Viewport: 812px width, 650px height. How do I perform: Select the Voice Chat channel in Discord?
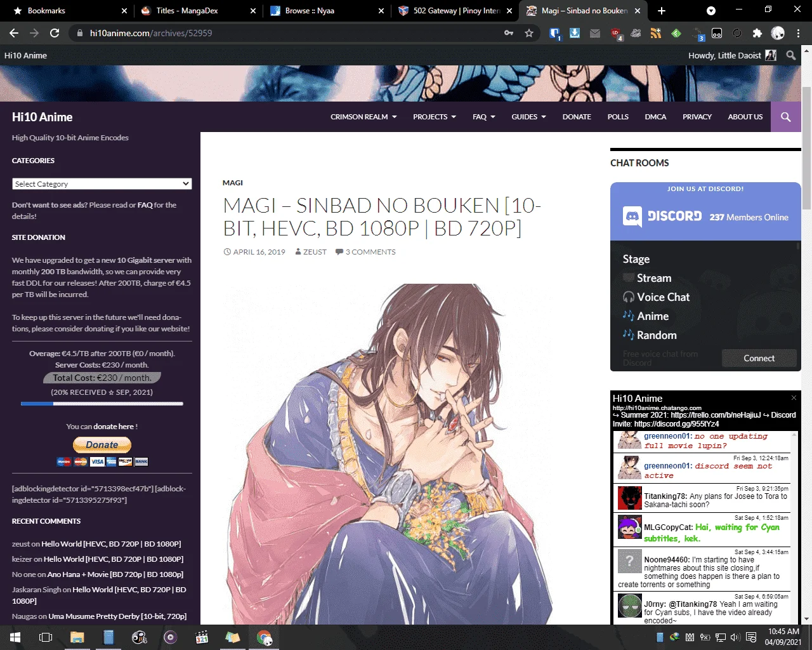(x=663, y=297)
